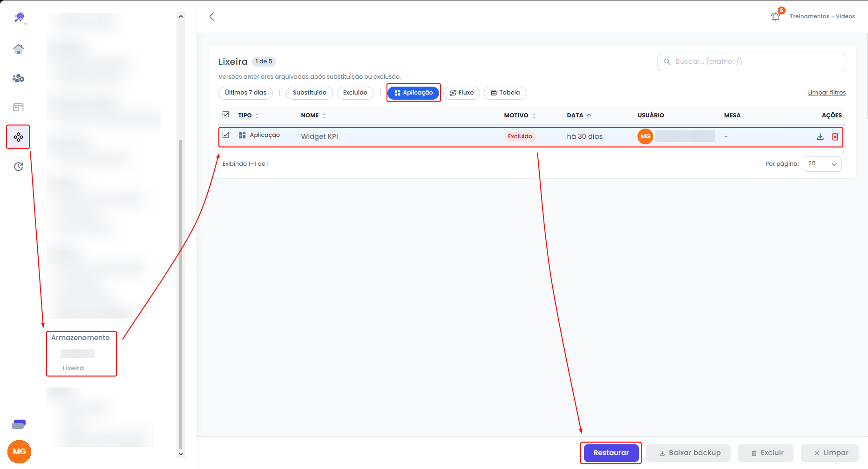
Task: Select the Widget KPI name cell
Action: tap(319, 136)
